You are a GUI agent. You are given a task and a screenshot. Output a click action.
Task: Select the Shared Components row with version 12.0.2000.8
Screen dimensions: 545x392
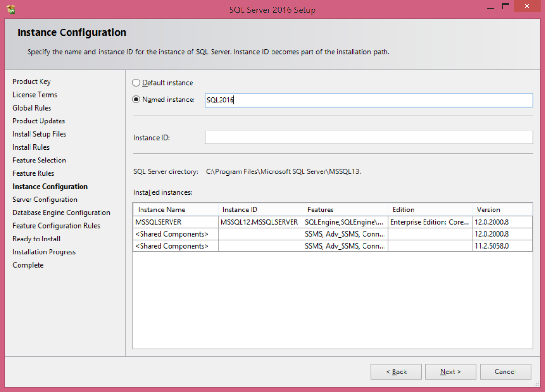tap(333, 234)
